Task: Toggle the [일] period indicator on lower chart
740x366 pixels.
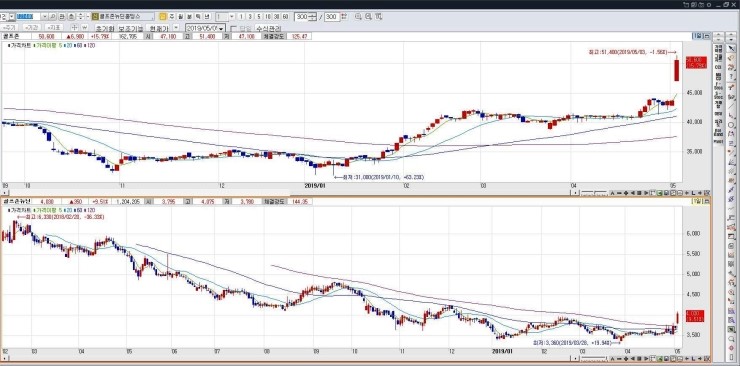Action: click(698, 201)
